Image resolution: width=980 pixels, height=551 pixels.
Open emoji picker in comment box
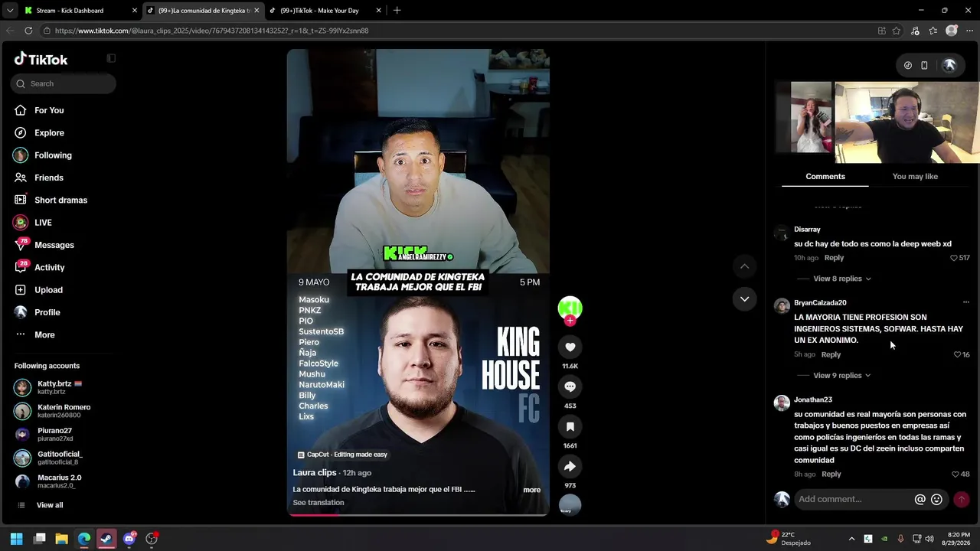point(936,500)
